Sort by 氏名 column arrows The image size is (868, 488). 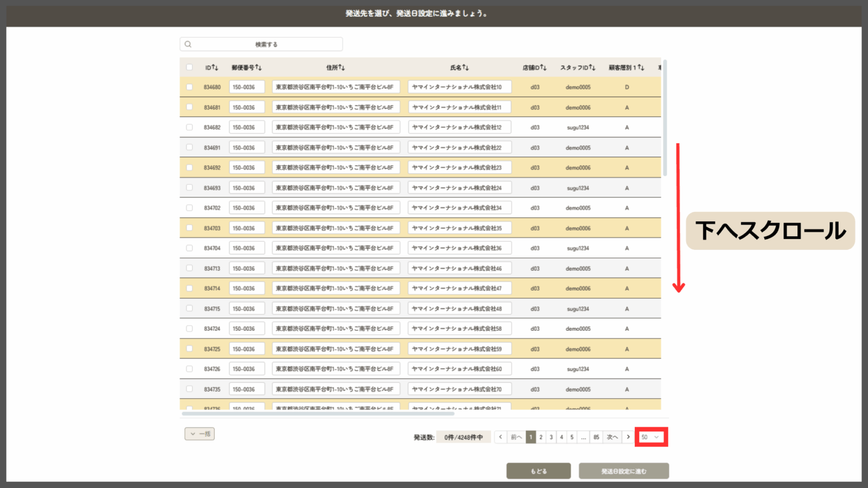click(x=465, y=67)
